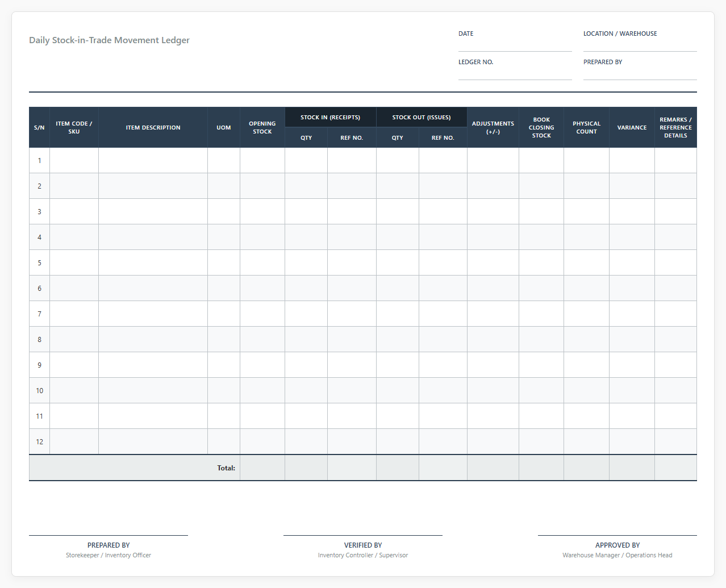The width and height of the screenshot is (726, 588).
Task: Click the 'Total:' label in footer row
Action: 226,468
